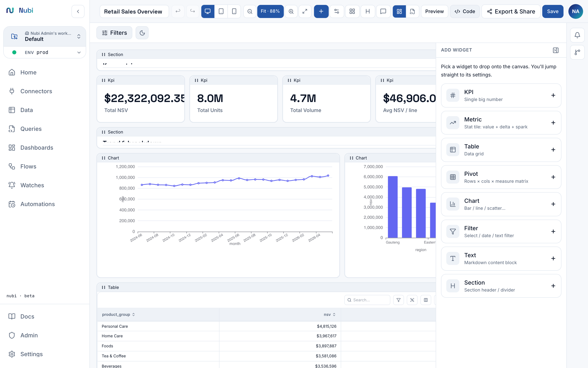
Task: Select visual layout editor mode
Action: pos(399,11)
